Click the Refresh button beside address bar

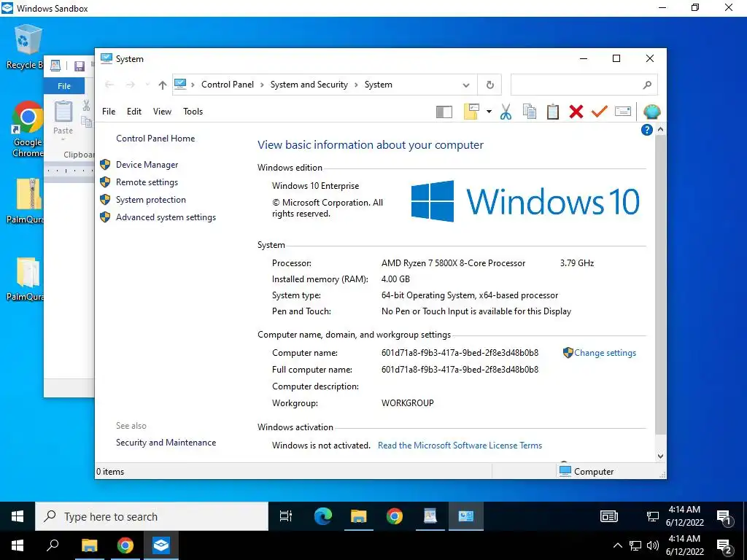pos(489,85)
